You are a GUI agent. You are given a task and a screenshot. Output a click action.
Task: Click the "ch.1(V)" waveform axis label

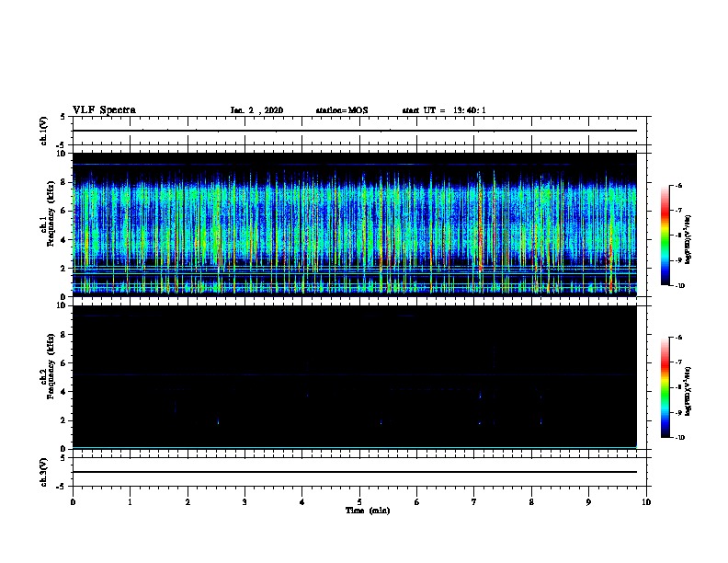[44, 131]
